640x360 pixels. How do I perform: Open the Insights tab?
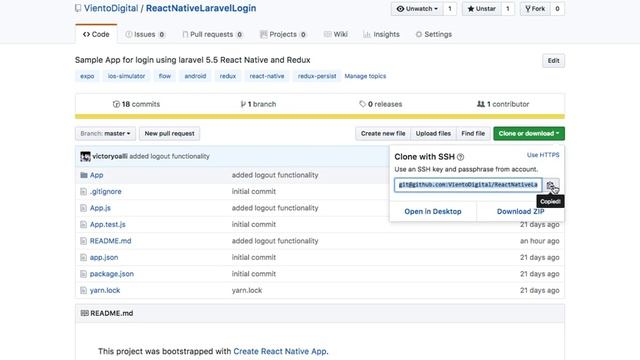(381, 34)
